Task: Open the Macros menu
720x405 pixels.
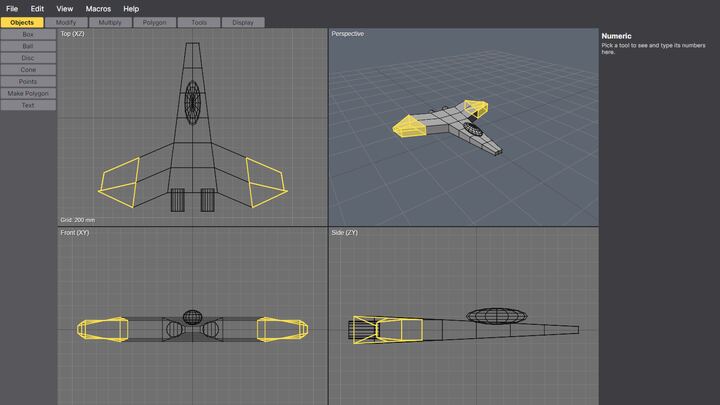Action: tap(98, 9)
